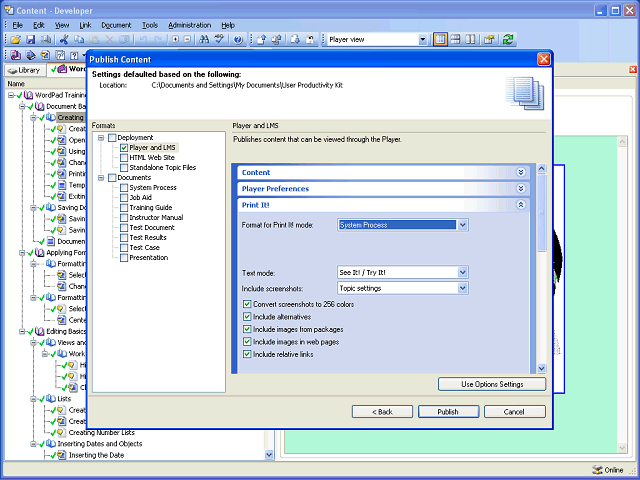Open Help with the blue question mark icon
The image size is (640, 480).
238,40
